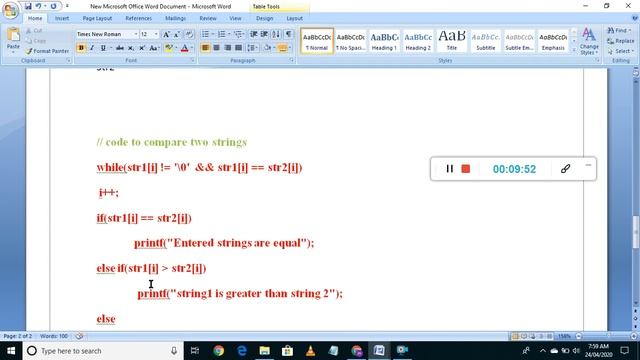
Task: Expand the Styles gallery
Action: coord(574,49)
